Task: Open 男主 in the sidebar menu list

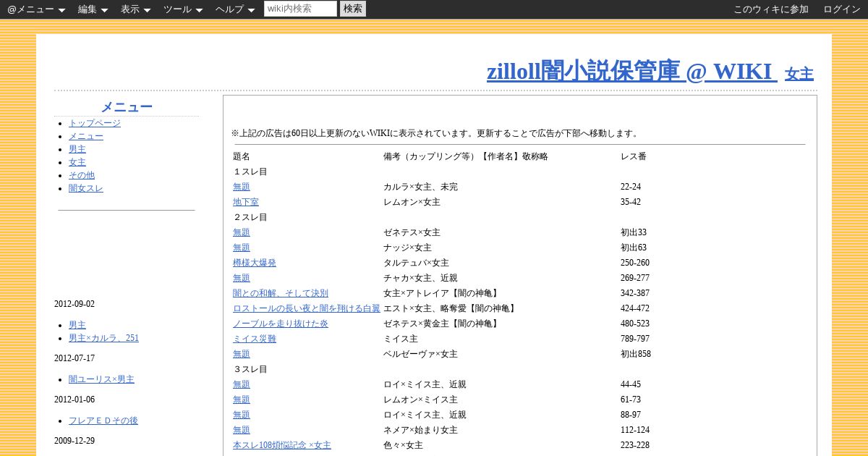Action: pos(77,149)
